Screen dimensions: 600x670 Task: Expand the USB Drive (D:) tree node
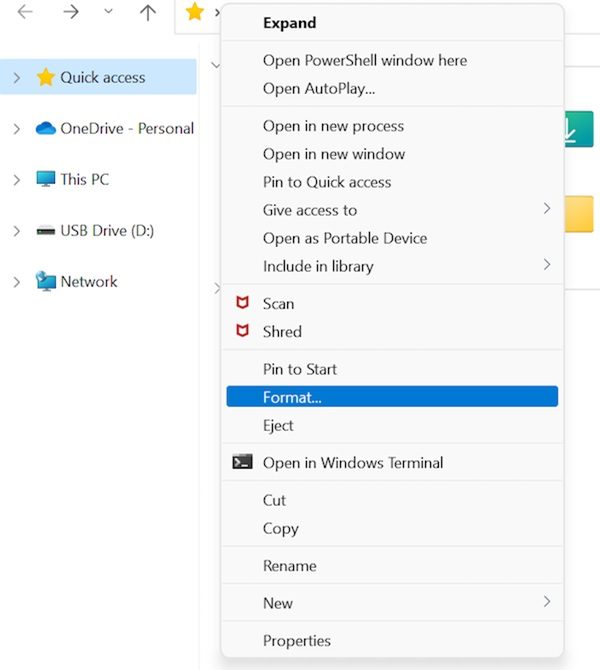[15, 230]
